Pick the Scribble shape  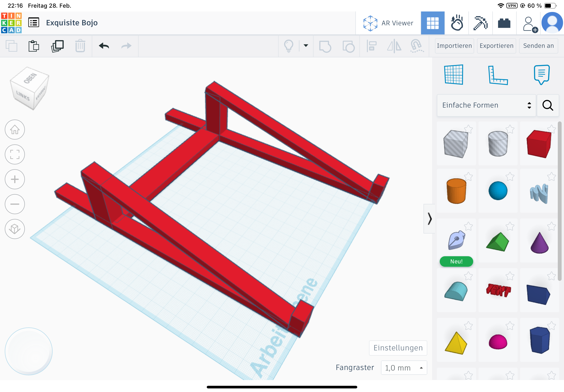pyautogui.click(x=539, y=194)
